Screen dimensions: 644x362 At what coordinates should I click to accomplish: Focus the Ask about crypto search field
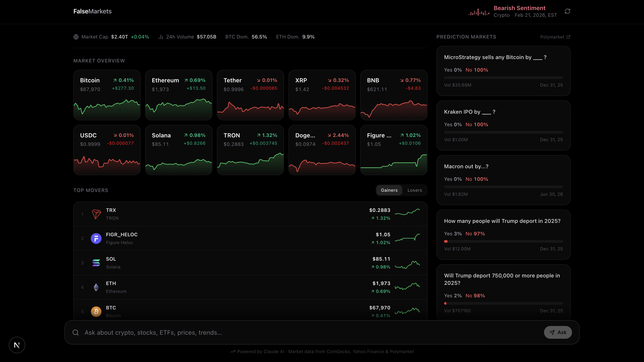[x=300, y=332]
